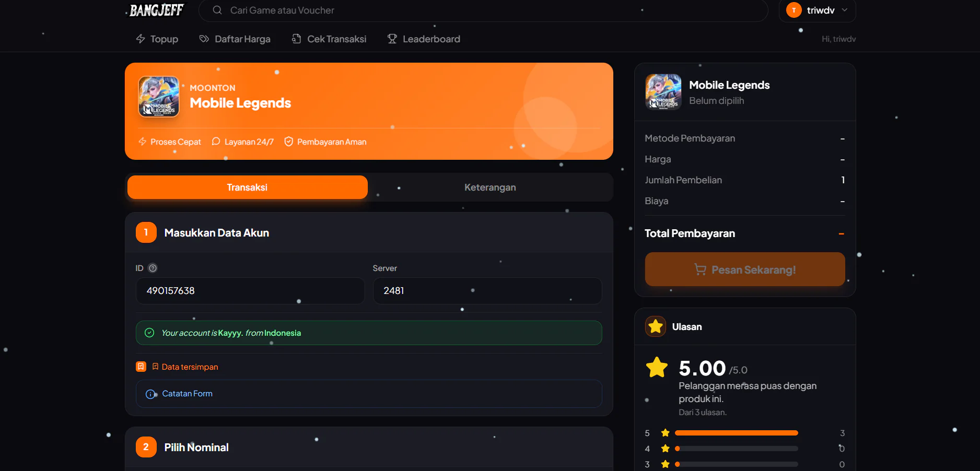This screenshot has height=471, width=980.
Task: Click the Masukkan Data Akun heading
Action: click(x=217, y=232)
